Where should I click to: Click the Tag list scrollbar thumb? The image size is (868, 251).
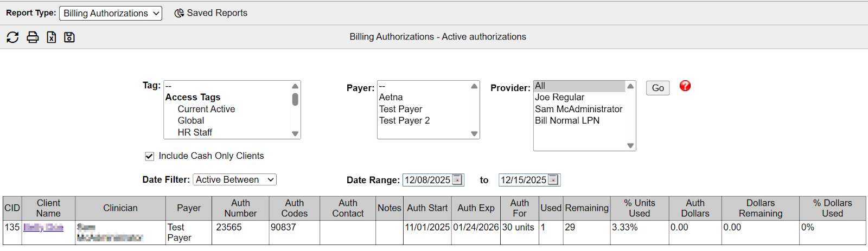point(295,99)
